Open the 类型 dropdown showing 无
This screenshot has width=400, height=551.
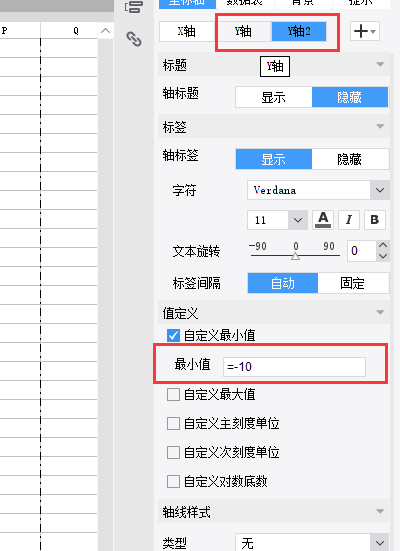click(x=380, y=543)
